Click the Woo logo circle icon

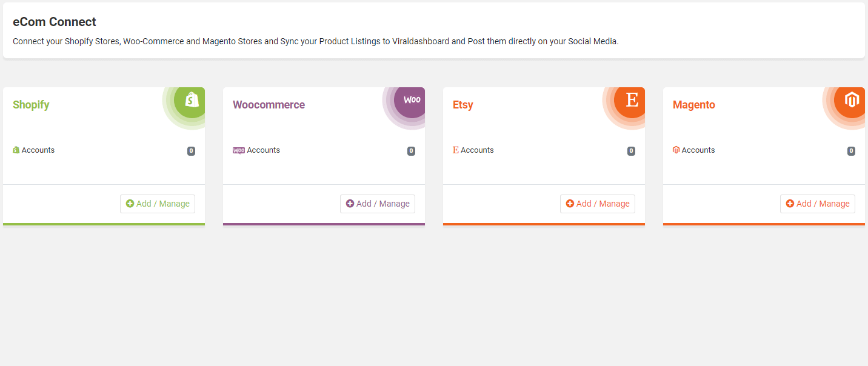tap(411, 100)
